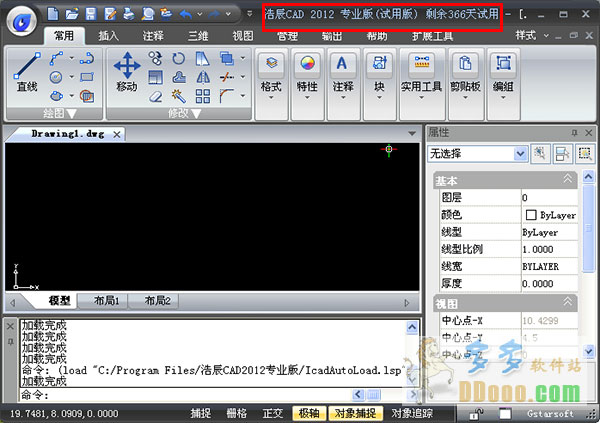Viewport: 600px width, 423px height.
Task: Click the 线型比例 value 1.0000
Action: (x=549, y=249)
